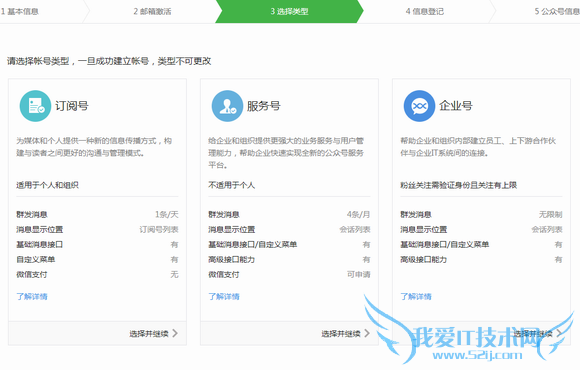Choose 选择并继续 in the 服务号 card
The height and width of the screenshot is (370, 580).
(341, 334)
